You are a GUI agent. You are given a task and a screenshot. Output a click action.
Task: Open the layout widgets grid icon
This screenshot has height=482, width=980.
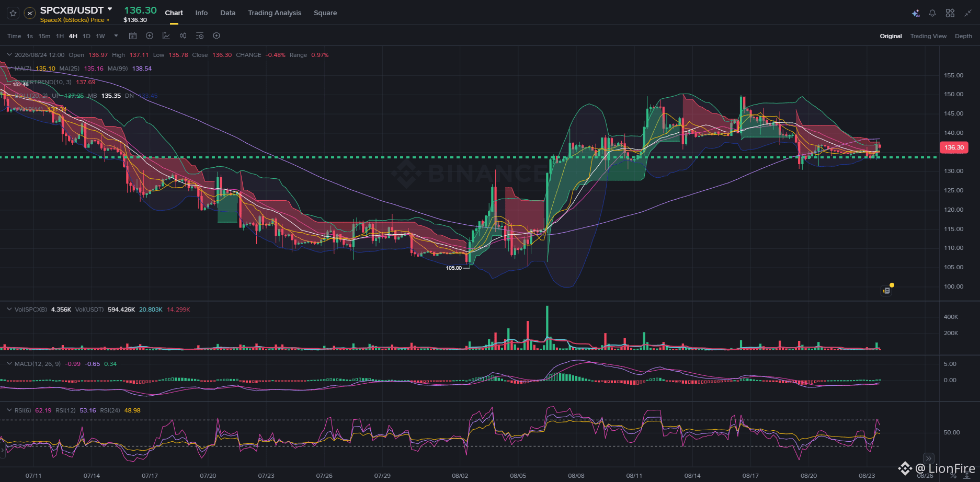[950, 13]
